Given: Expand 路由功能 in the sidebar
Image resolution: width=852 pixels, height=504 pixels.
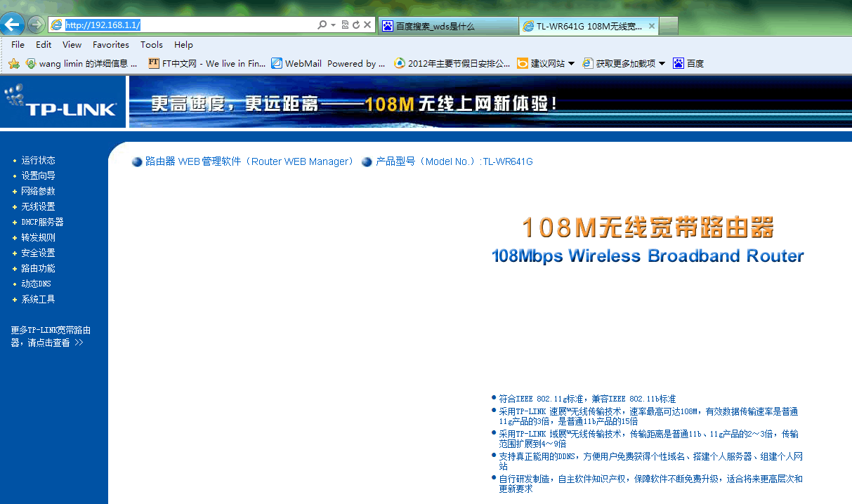Looking at the screenshot, I should pos(38,268).
